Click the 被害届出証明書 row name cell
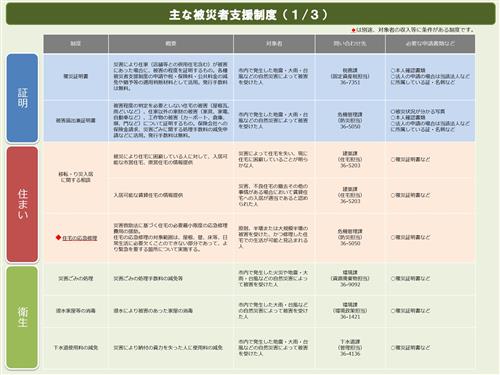Screen dimensions: 500x375 [x=76, y=120]
